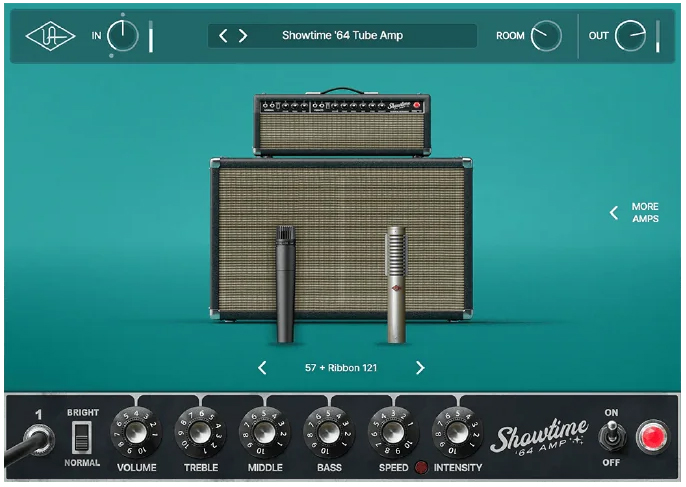Open the Showtime '64 Tube Amp preset name
The height and width of the screenshot is (487, 686).
point(342,35)
